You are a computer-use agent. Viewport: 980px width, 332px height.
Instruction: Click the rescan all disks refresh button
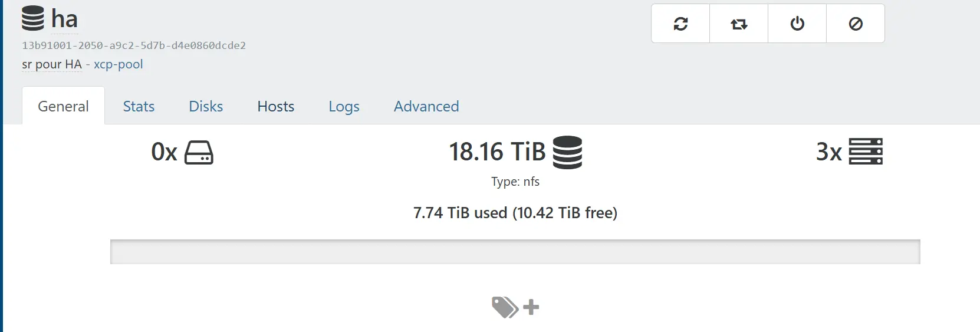point(680,24)
